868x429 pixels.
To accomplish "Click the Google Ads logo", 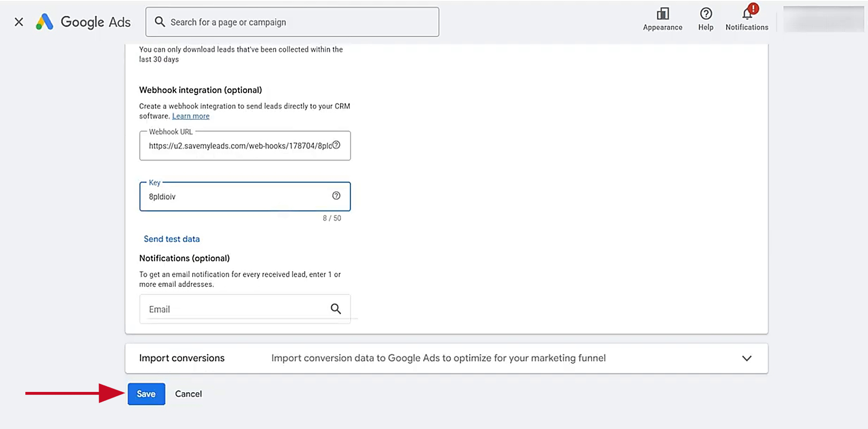I will [83, 22].
